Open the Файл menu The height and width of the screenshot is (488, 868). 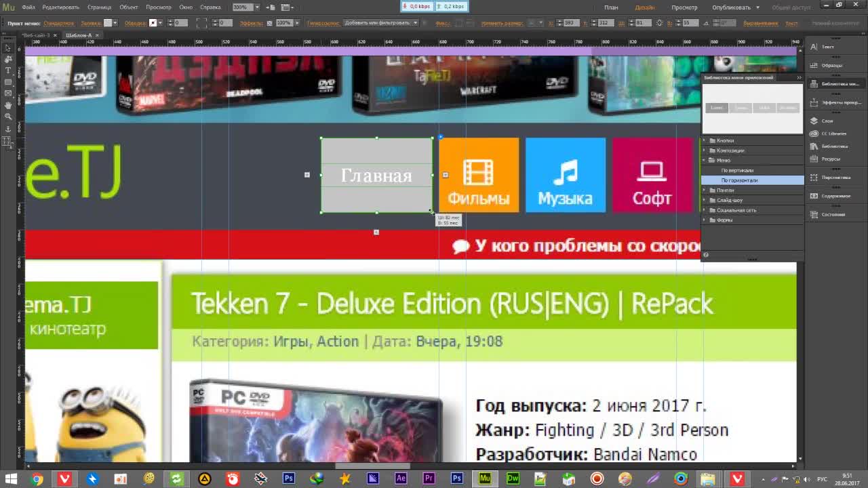coord(28,7)
